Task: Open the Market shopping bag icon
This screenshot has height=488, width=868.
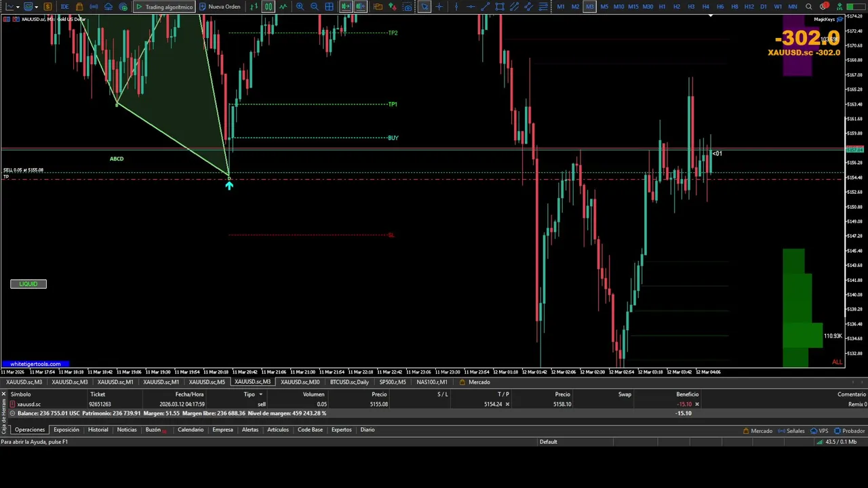Action: tap(79, 7)
